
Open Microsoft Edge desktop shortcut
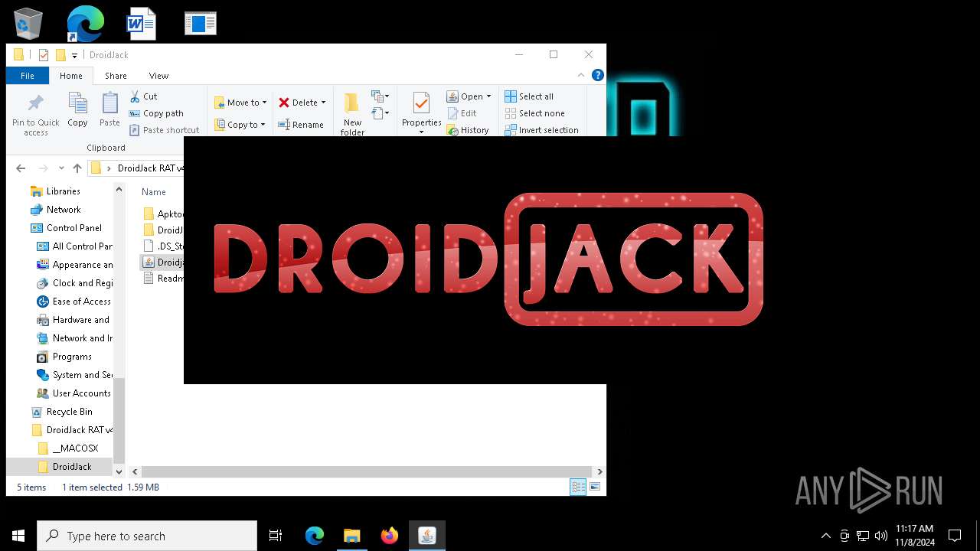[85, 24]
